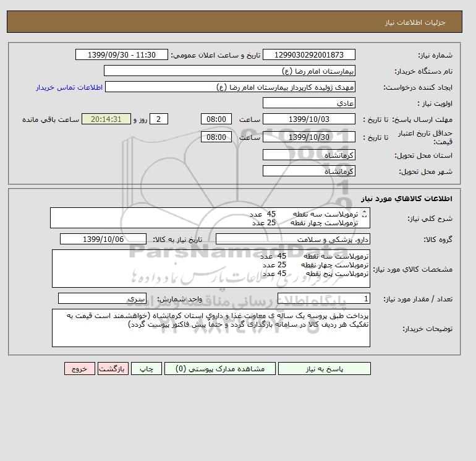Click delivery province field کرمانشاه
The image size is (476, 461).
tap(308, 155)
